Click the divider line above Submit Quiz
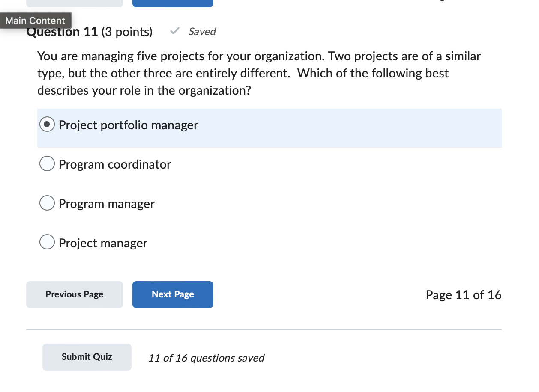Image resolution: width=539 pixels, height=392 pixels. 264,330
